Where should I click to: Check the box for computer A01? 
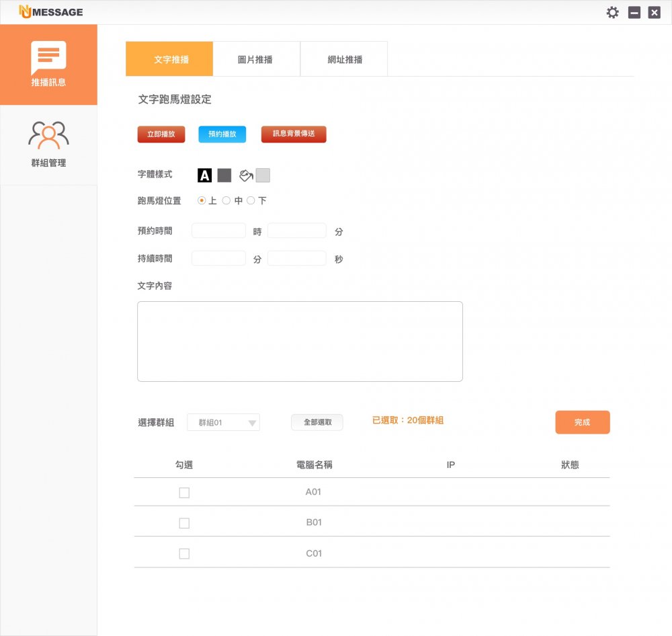(x=184, y=493)
